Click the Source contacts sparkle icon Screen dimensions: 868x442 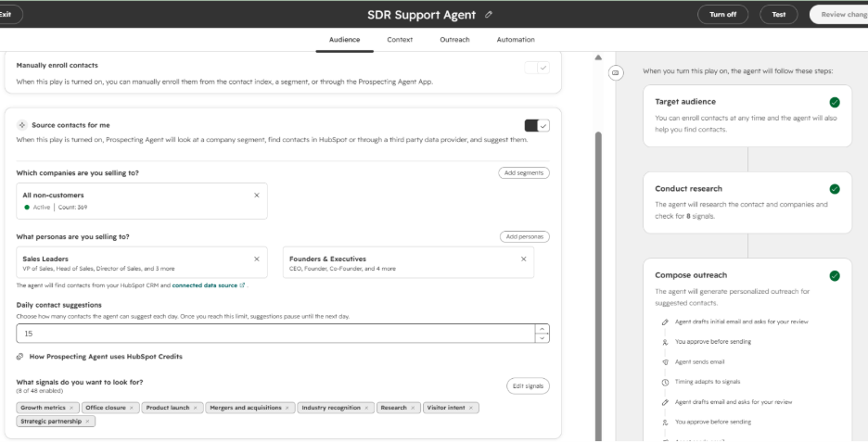click(21, 125)
